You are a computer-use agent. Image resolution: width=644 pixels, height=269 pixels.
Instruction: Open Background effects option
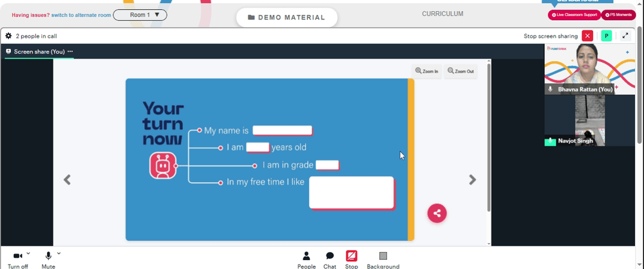(383, 261)
